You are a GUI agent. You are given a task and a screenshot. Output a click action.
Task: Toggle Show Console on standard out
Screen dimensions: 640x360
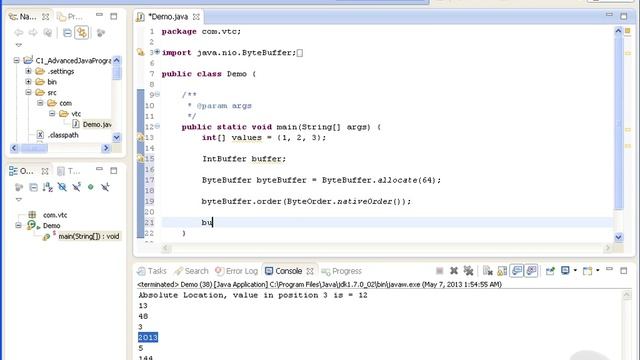(517, 271)
